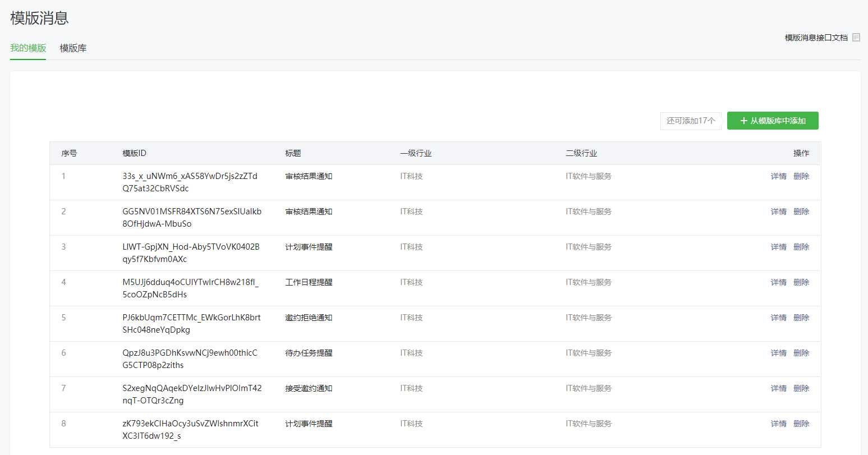Click the plus icon on 从模版库中添加

pos(743,121)
